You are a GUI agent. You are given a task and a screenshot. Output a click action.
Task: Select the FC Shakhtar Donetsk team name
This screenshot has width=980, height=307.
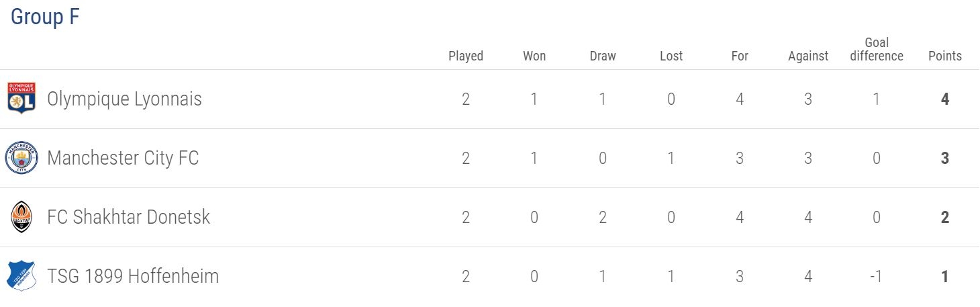(x=128, y=218)
